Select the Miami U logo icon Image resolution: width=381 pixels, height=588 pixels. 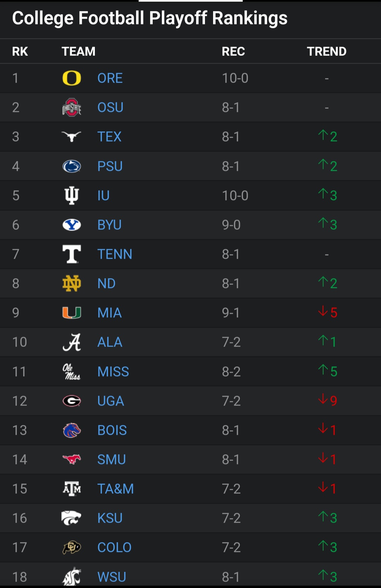72,313
